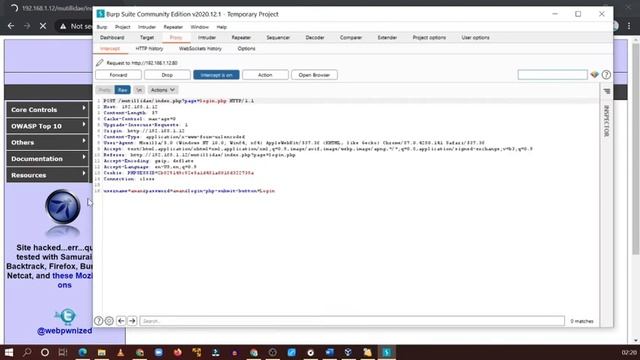Open the @webpwnized link on webpage

click(x=64, y=331)
